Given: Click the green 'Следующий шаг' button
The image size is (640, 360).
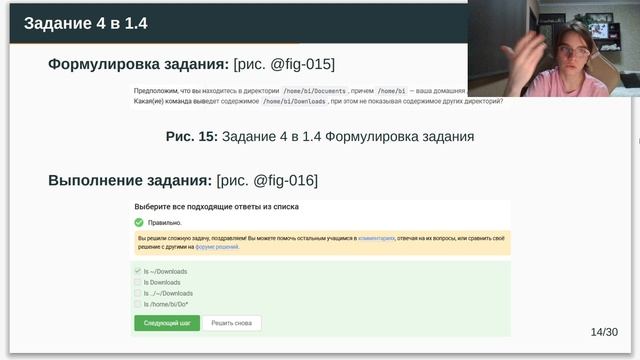Looking at the screenshot, I should pos(167,323).
